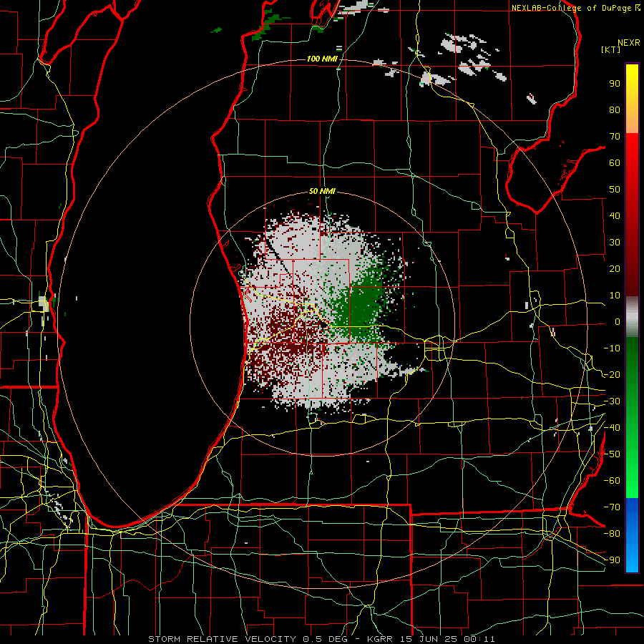Pick the blue bottom segment of color bar
The height and width of the screenshot is (644, 644).
tap(632, 534)
